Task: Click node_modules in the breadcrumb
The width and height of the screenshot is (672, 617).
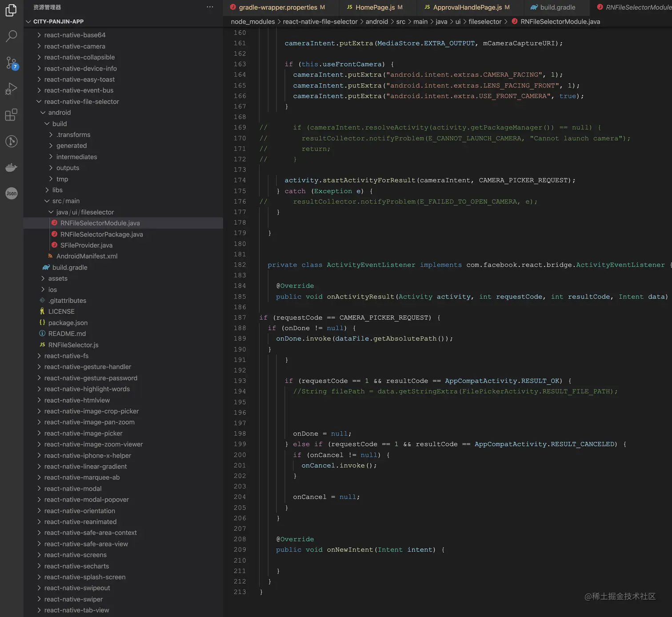Action: [253, 21]
